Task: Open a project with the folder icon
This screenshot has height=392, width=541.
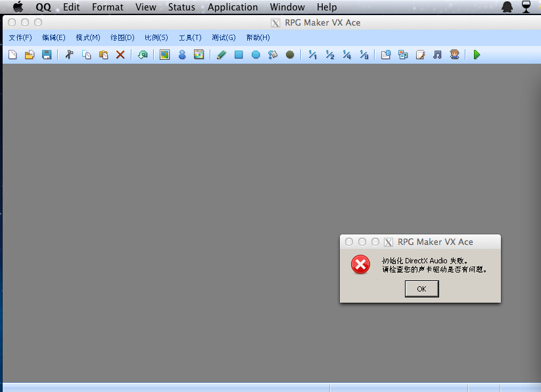Action: pyautogui.click(x=30, y=54)
